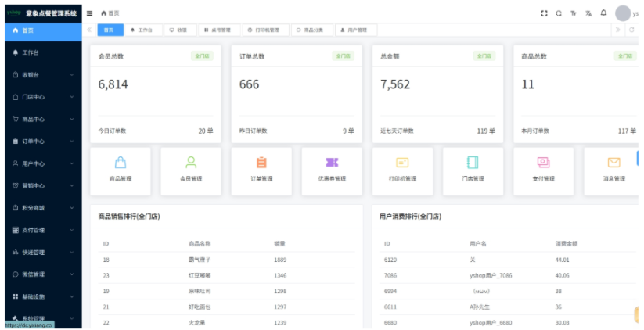This screenshot has width=644, height=330.
Task: Click the 打印机管理 shortcut icon
Action: coord(402,163)
